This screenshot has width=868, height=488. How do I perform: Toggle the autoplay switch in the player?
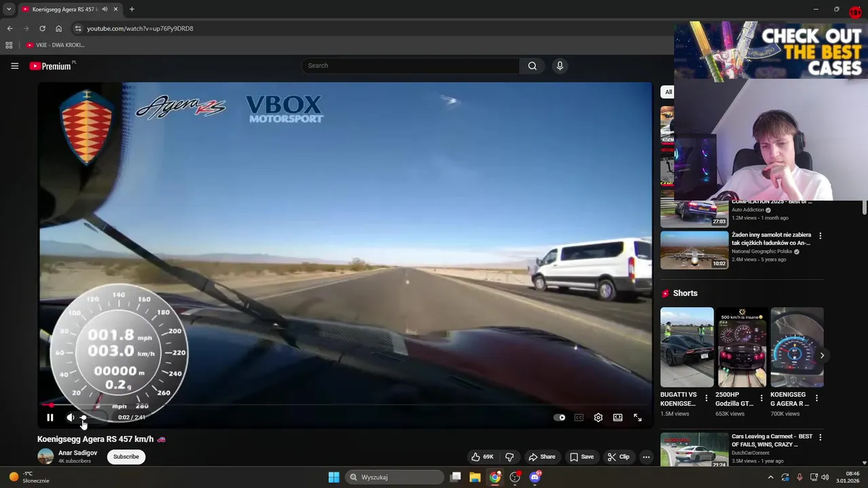[559, 418]
